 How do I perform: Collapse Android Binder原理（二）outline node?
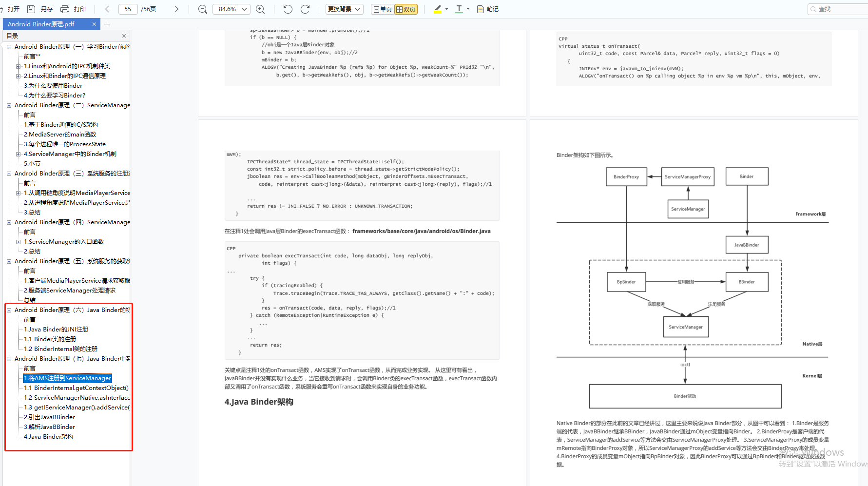tap(9, 105)
